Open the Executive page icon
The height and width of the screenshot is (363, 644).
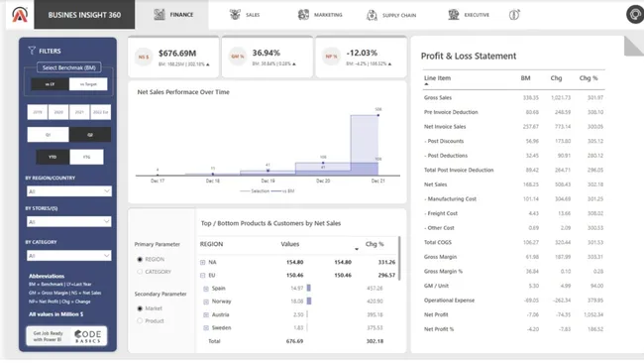pyautogui.click(x=454, y=15)
